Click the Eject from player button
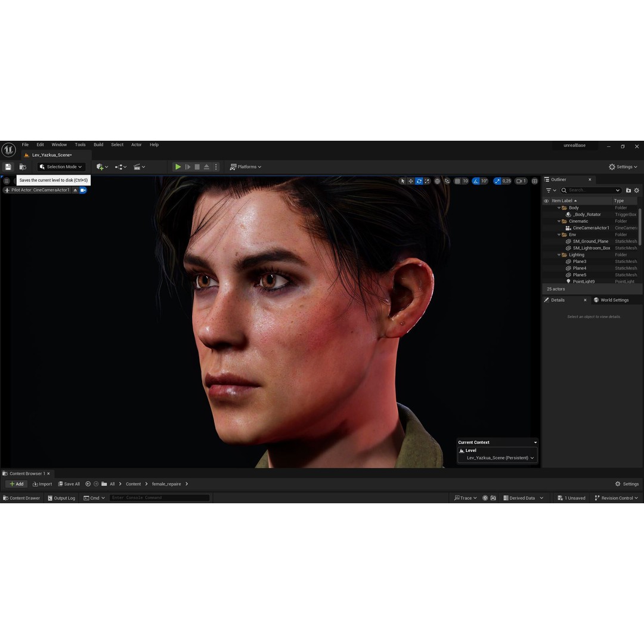 (x=206, y=167)
